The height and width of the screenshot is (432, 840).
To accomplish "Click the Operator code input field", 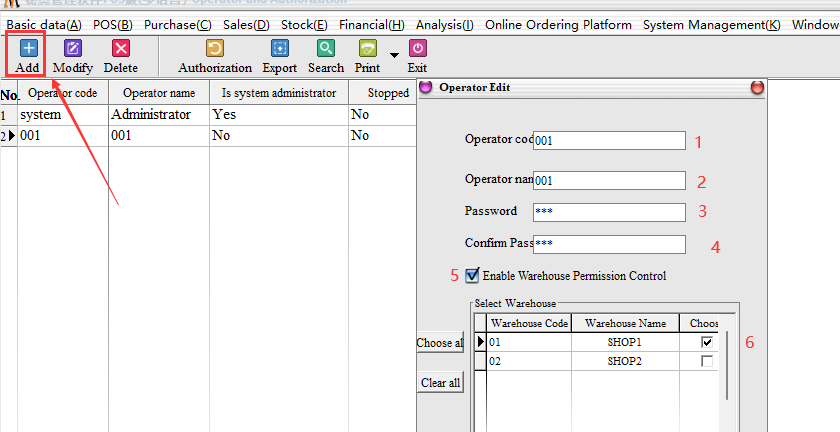I will coord(609,141).
